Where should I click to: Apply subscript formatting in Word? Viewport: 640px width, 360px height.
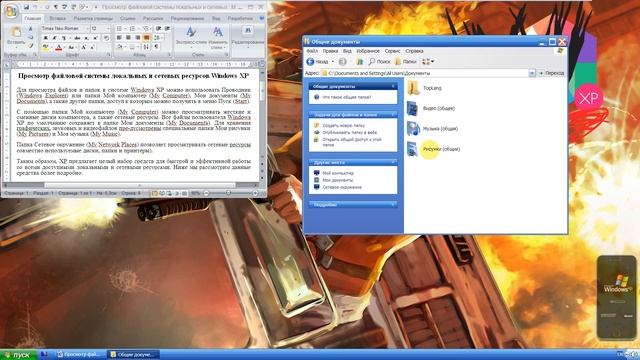[x=86, y=38]
